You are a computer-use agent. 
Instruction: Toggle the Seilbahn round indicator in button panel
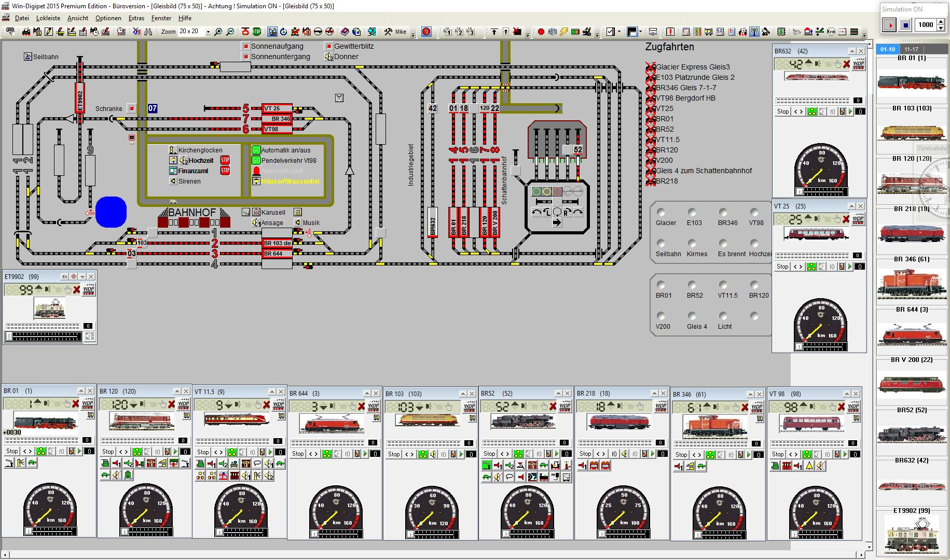click(661, 243)
